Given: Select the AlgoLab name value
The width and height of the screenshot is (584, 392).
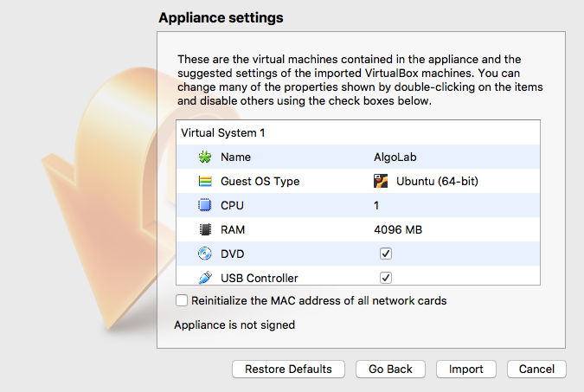Looking at the screenshot, I should pyautogui.click(x=395, y=157).
